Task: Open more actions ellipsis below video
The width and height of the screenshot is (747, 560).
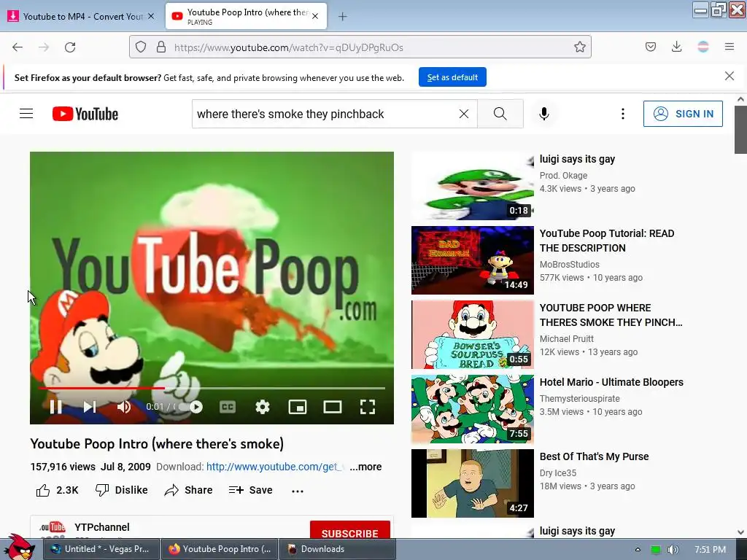Action: point(298,491)
